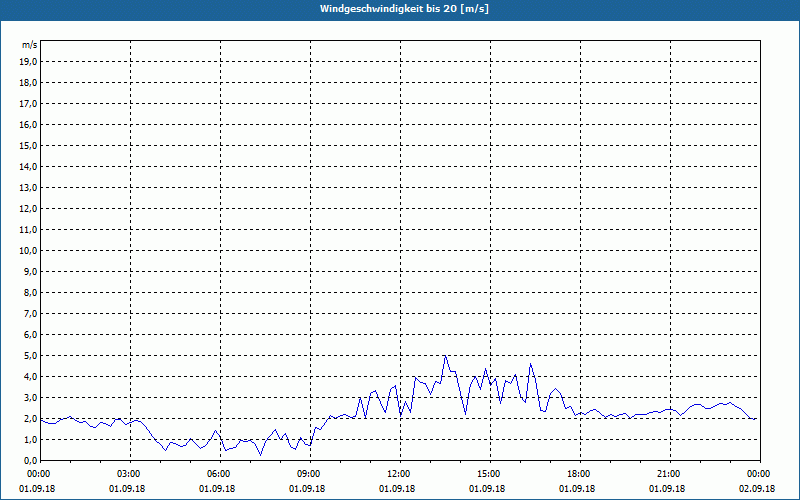Click the '17,0' y-axis label
The image size is (800, 500).
click(28, 104)
